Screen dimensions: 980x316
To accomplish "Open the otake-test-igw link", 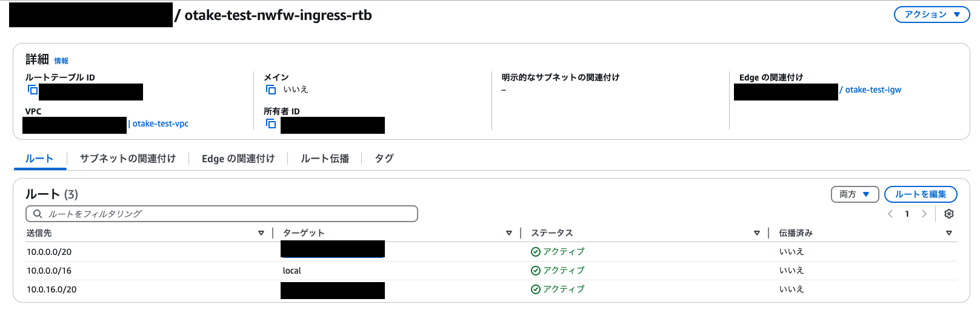I will [873, 90].
